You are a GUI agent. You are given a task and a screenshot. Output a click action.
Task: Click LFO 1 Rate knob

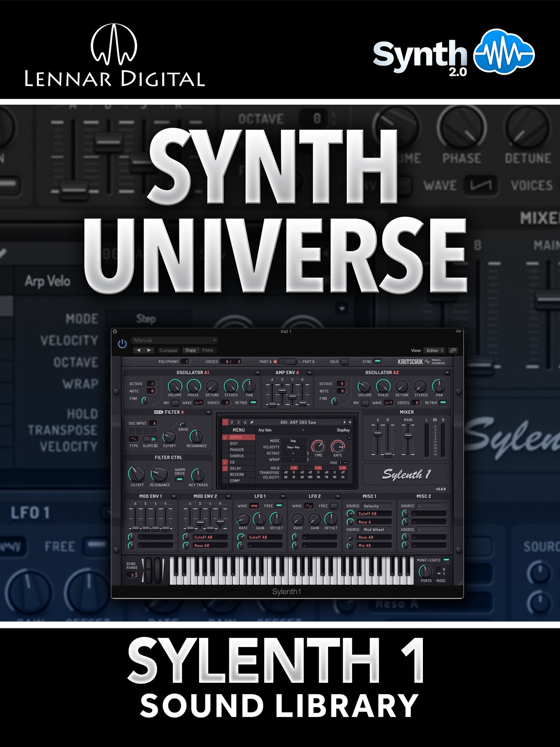pos(243,519)
